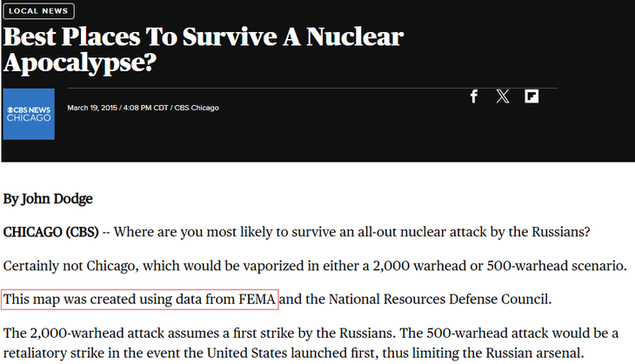The image size is (635, 364).
Task: Click the nuclear apocalypse headline
Action: pos(203,50)
